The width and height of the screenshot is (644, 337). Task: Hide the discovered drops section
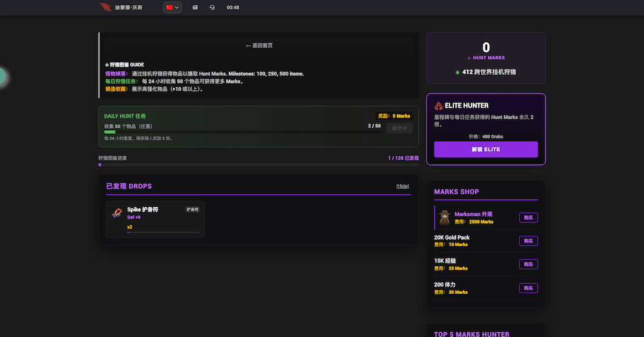click(x=402, y=186)
